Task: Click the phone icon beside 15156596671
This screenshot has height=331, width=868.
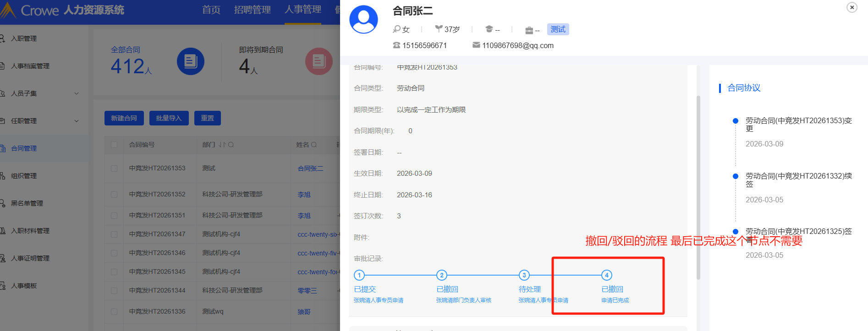Action: point(396,45)
